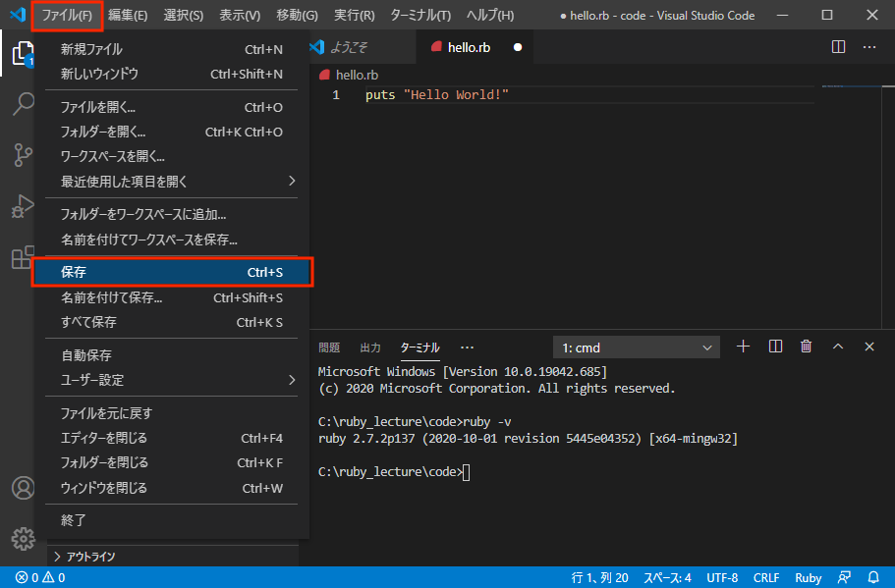
Task: Select 新規ファイル menu item
Action: tap(171, 49)
